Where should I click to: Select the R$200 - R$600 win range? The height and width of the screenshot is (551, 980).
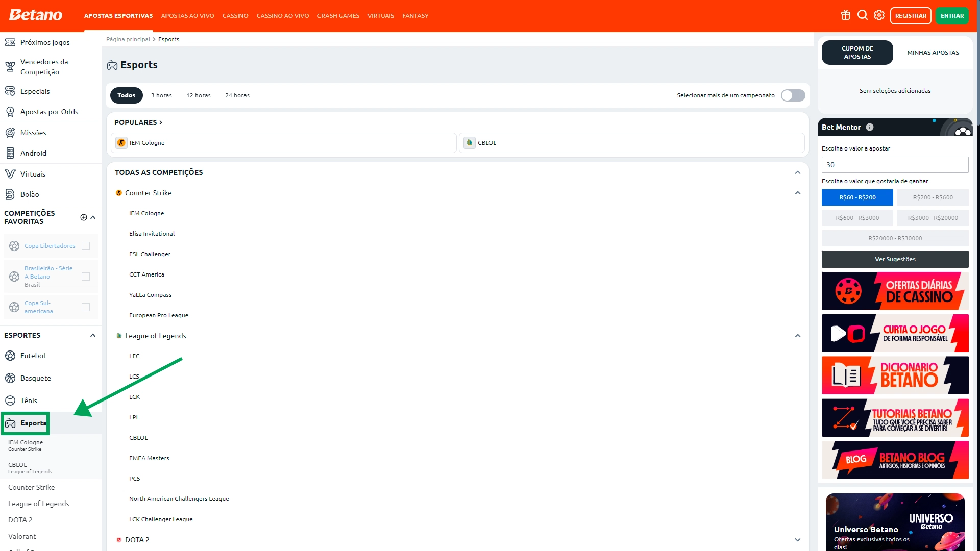[933, 197]
